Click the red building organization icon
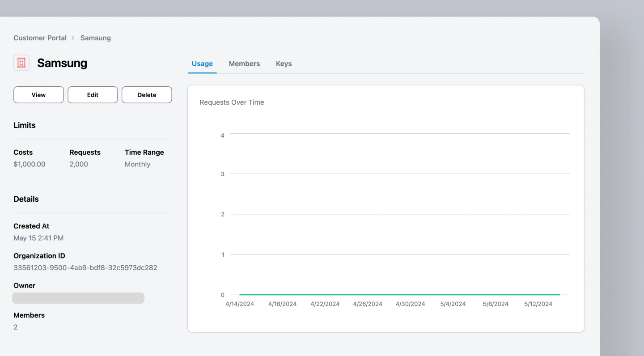644x356 pixels. click(x=21, y=63)
